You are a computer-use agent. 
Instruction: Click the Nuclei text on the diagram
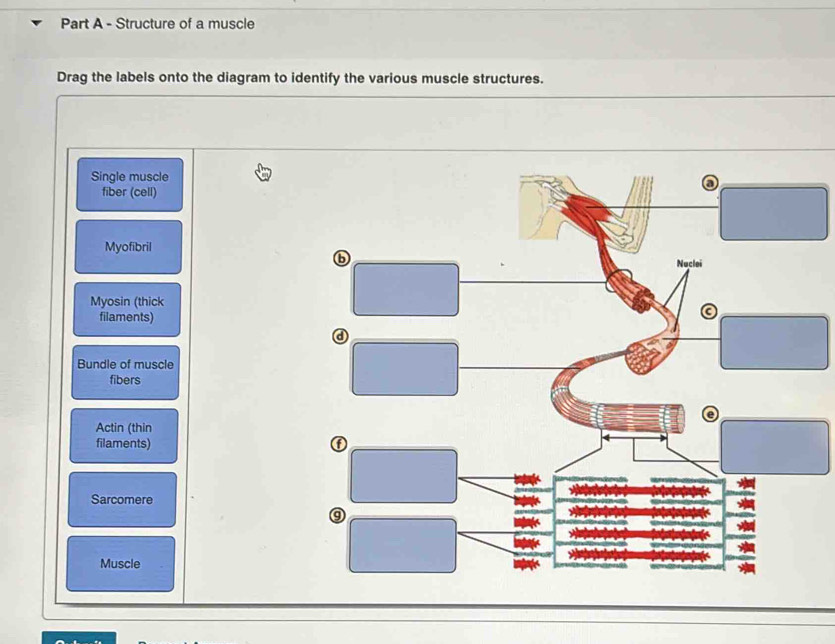(691, 265)
